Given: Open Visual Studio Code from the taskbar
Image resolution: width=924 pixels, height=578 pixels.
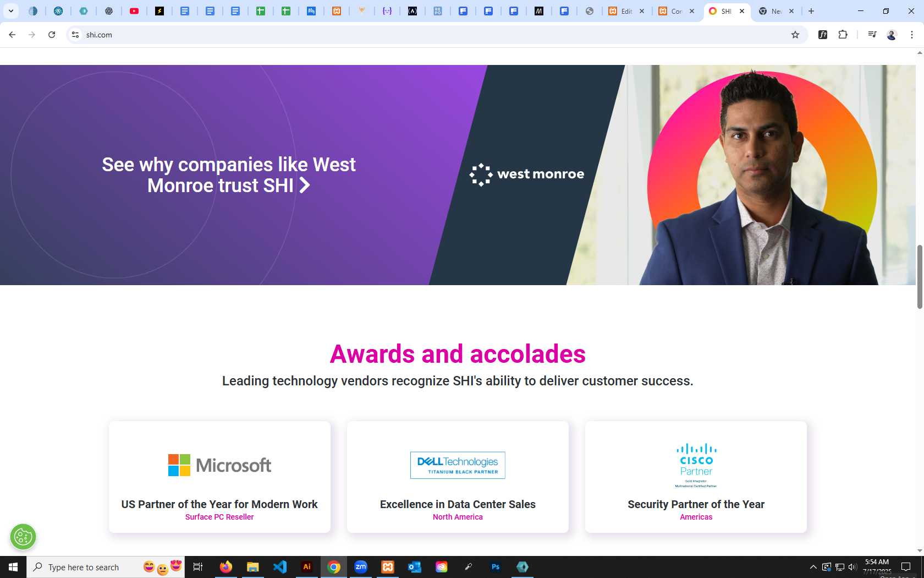Looking at the screenshot, I should coord(279,567).
